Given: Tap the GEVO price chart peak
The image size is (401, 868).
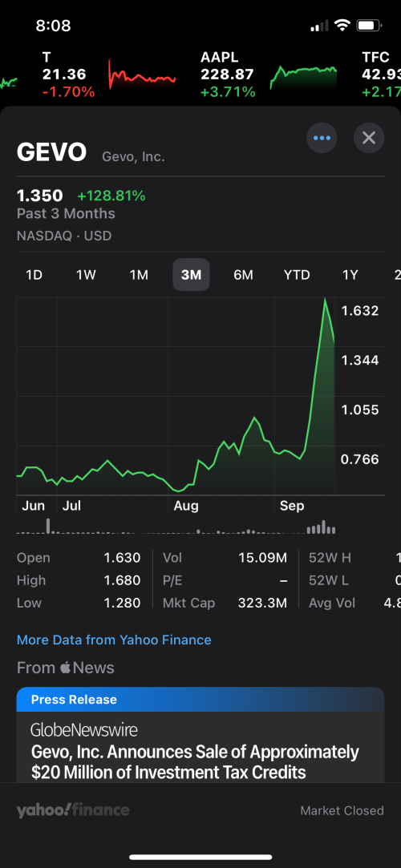Looking at the screenshot, I should click(x=325, y=300).
